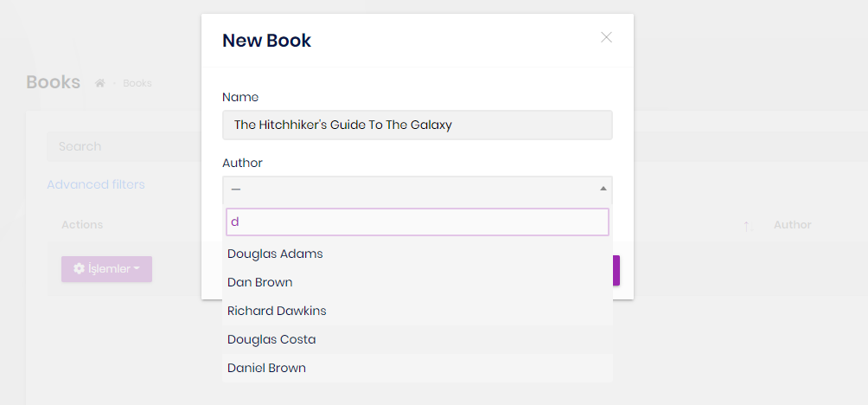Screen dimensions: 868x405
Task: Click the purple button at the dialog's bottom right
Action: [616, 270]
